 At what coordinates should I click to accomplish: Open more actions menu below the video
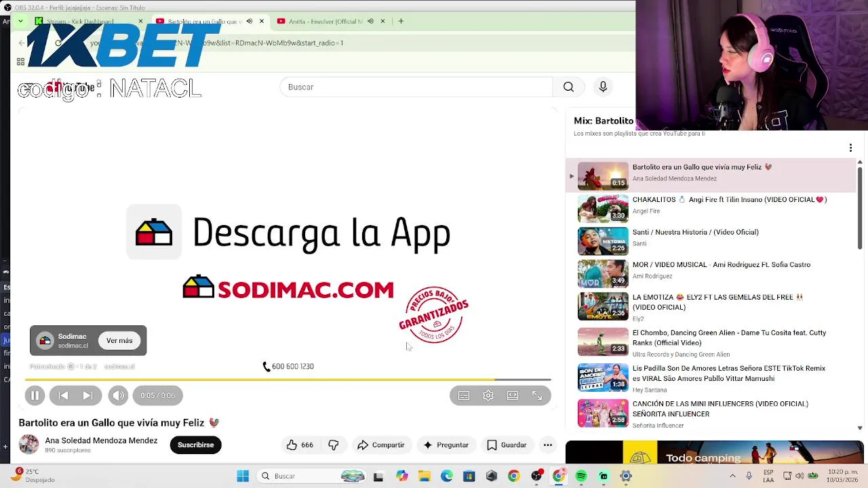pos(548,445)
